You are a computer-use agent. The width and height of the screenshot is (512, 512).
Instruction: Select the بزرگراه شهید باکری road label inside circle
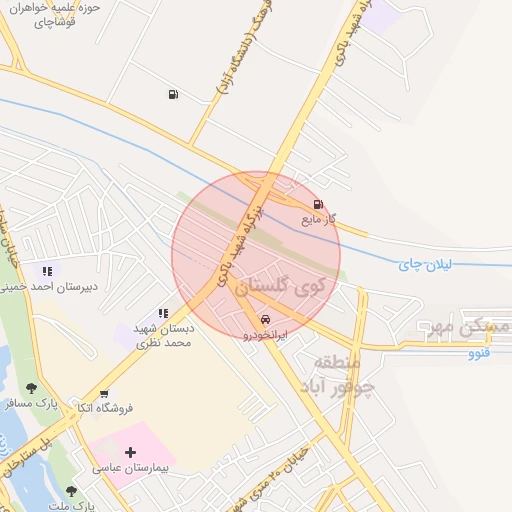pyautogui.click(x=241, y=247)
